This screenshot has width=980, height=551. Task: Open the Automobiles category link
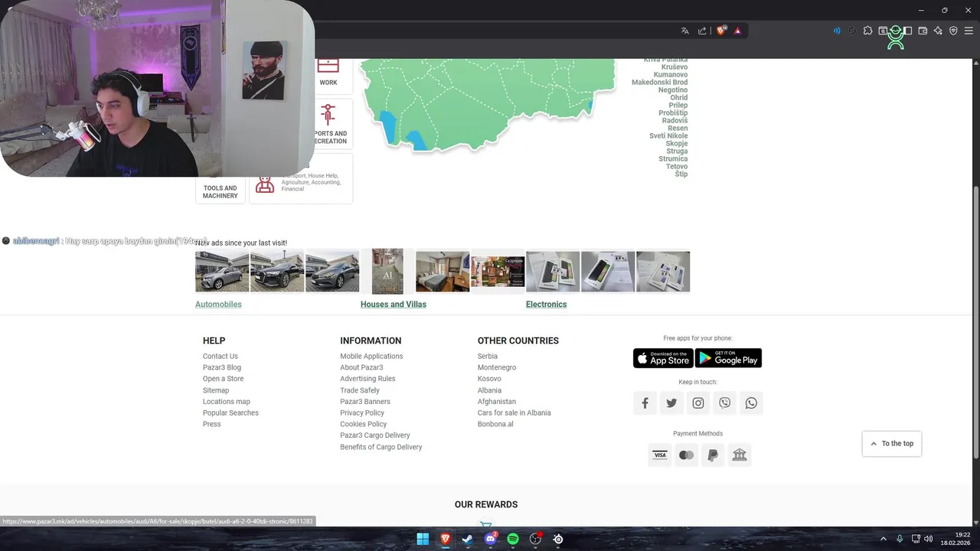click(218, 305)
